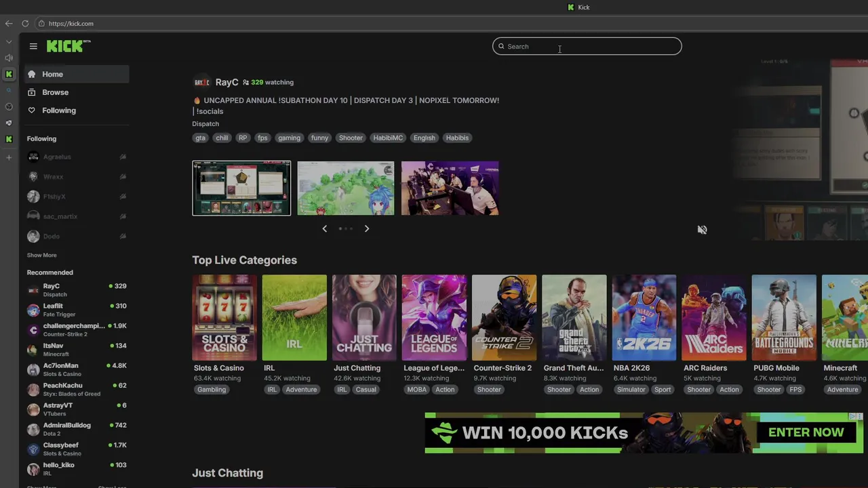Select the green island game thumbnail
This screenshot has width=868, height=488.
(346, 188)
